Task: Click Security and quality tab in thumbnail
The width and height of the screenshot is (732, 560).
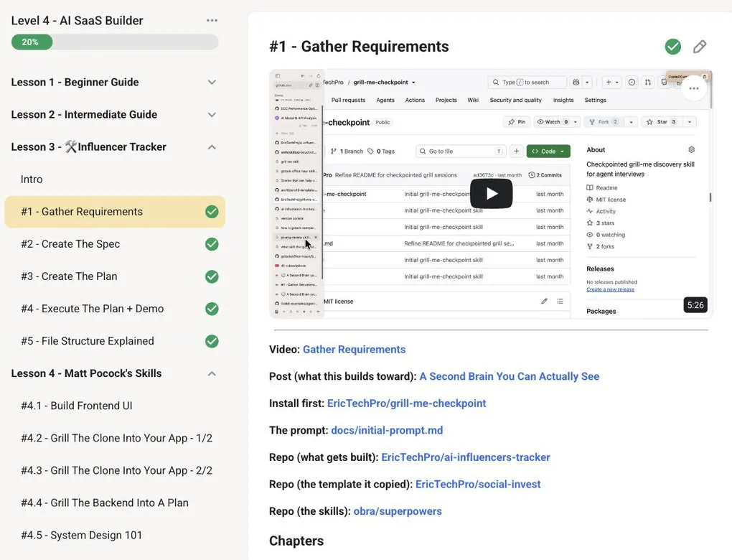Action: pos(515,100)
